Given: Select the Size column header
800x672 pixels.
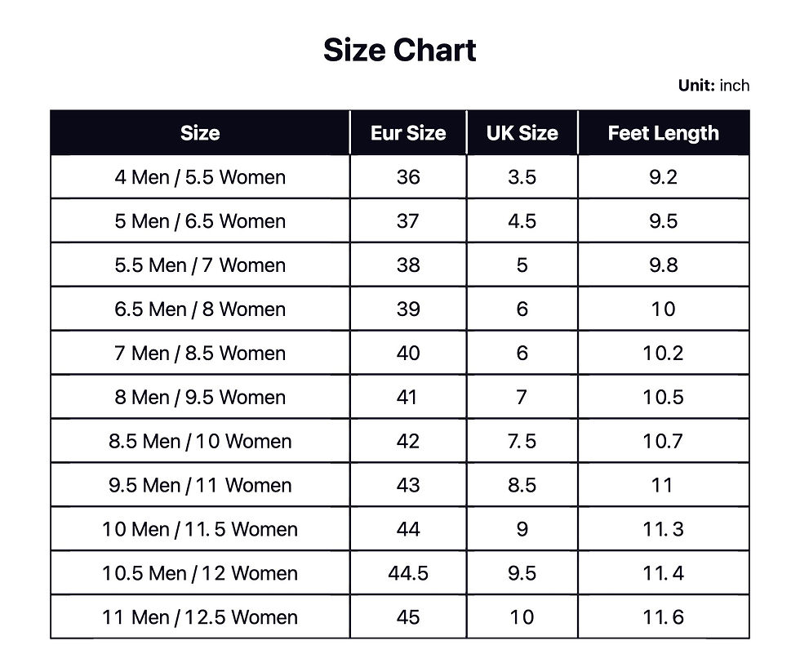Looking at the screenshot, I should (x=200, y=133).
